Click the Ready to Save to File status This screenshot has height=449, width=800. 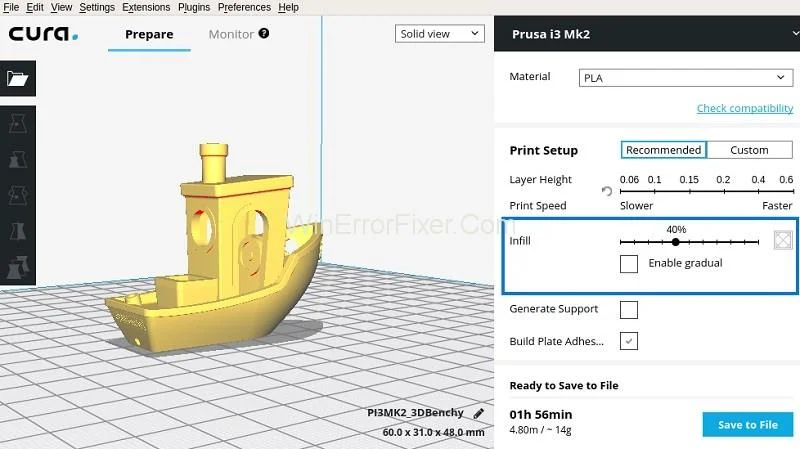pyautogui.click(x=564, y=385)
